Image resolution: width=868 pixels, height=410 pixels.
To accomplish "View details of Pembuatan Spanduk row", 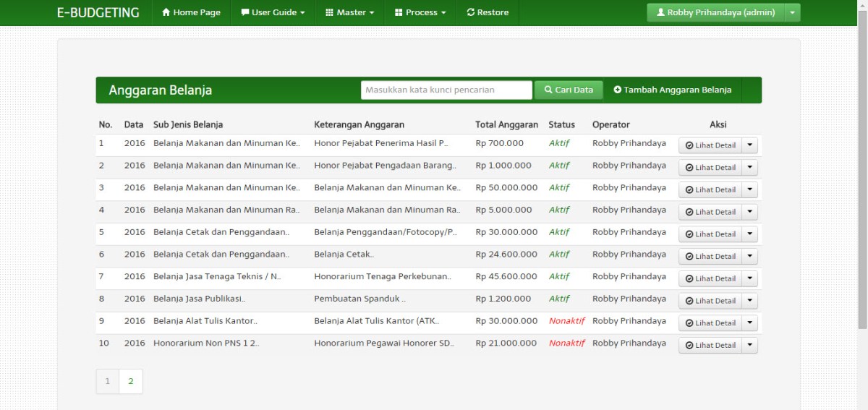I will pyautogui.click(x=710, y=301).
